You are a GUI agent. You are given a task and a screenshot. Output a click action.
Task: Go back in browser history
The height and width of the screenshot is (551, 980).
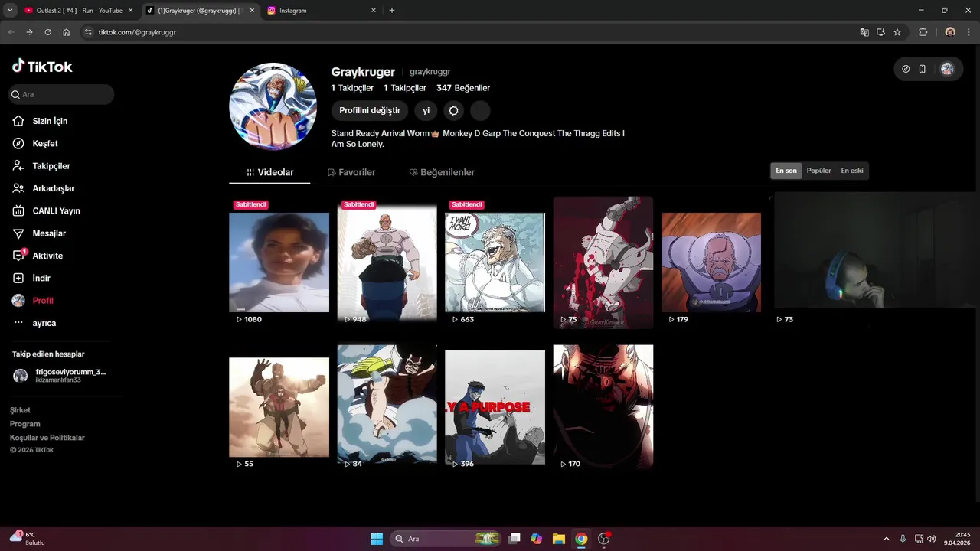(x=11, y=32)
